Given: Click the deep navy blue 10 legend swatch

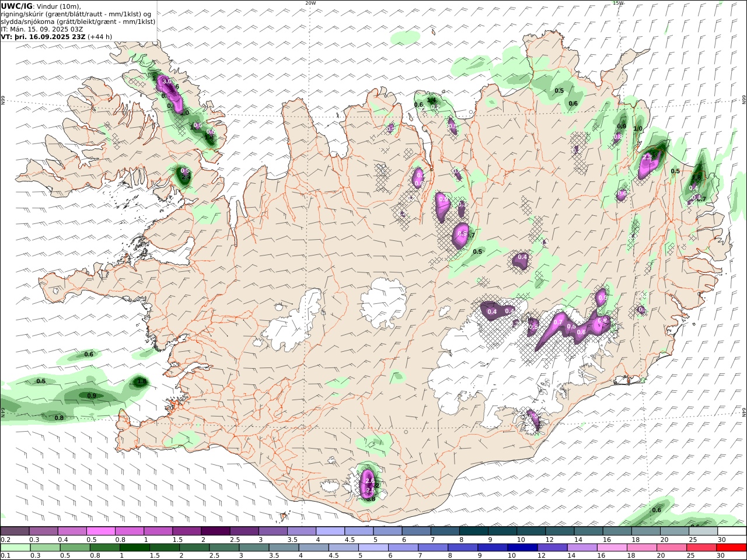Looking at the screenshot, I should click(522, 548).
